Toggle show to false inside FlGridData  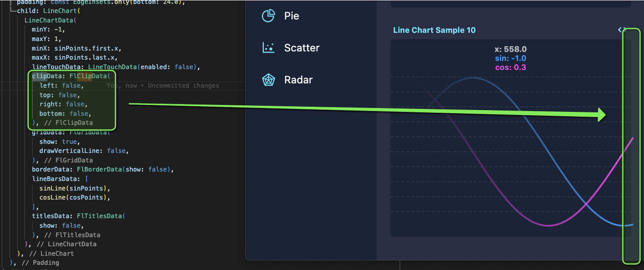[69, 141]
